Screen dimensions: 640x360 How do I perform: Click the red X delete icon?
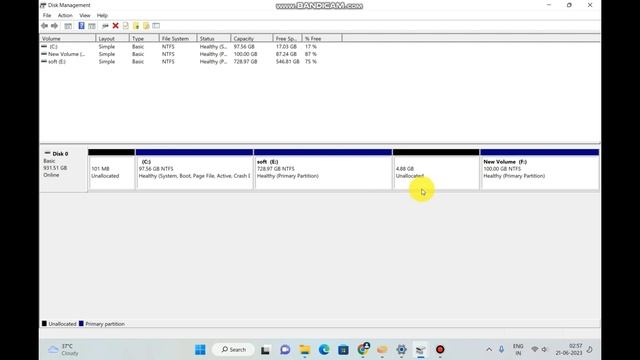(x=116, y=26)
